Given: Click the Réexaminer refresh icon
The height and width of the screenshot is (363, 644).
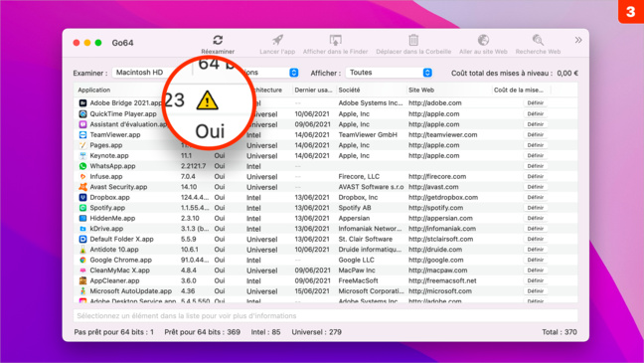Looking at the screenshot, I should (218, 40).
